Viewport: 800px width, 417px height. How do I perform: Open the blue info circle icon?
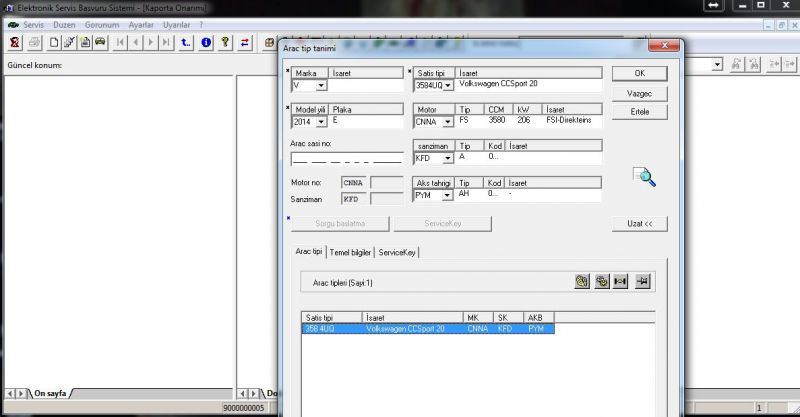(206, 42)
